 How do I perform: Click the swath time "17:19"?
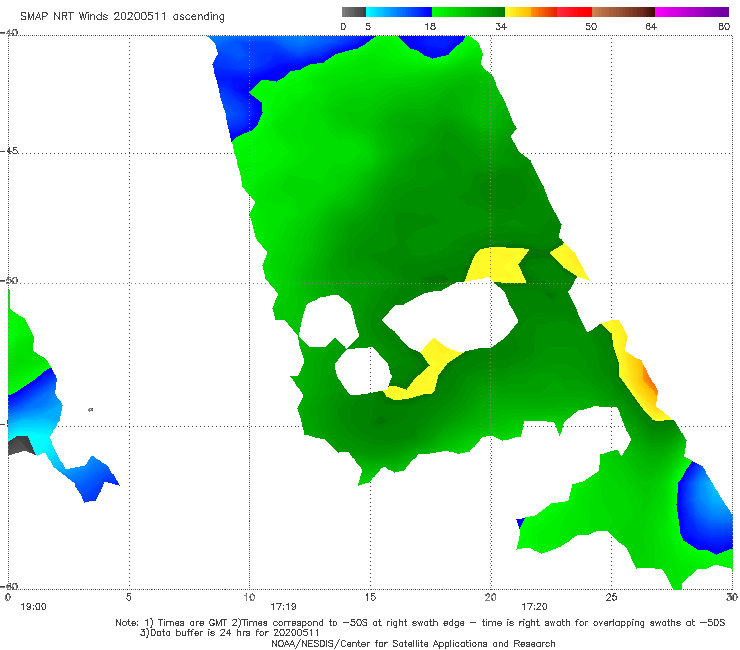(x=283, y=607)
